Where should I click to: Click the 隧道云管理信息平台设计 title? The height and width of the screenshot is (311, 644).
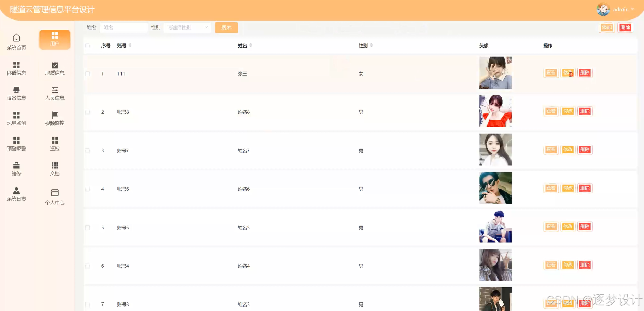point(52,10)
